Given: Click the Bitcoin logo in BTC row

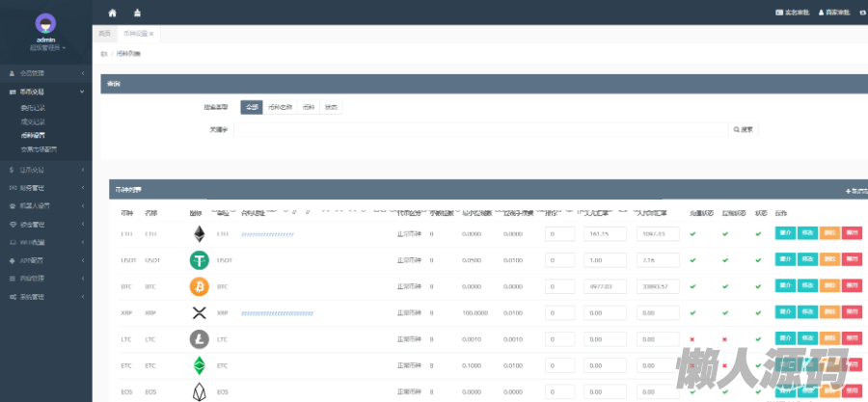Looking at the screenshot, I should (x=200, y=286).
